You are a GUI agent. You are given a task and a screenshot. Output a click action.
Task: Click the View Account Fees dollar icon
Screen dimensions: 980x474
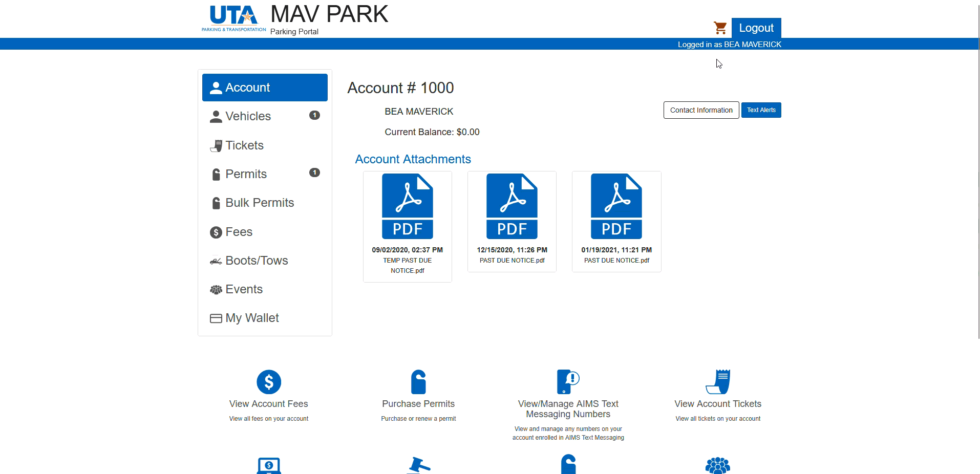pos(269,382)
